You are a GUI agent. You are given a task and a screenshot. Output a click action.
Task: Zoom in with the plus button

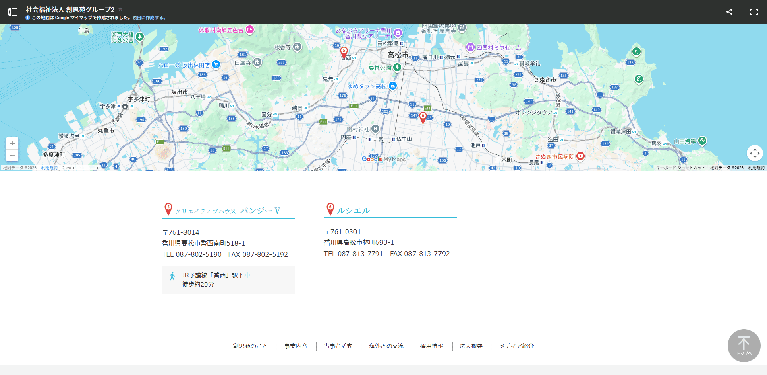click(12, 143)
